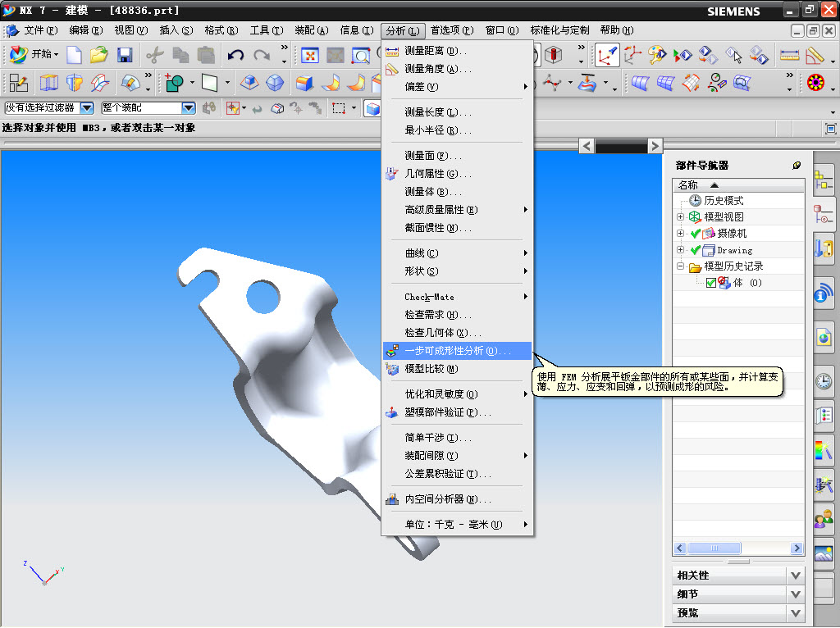This screenshot has width=840, height=628.
Task: Open History clock sidebar icon
Action: [x=824, y=381]
